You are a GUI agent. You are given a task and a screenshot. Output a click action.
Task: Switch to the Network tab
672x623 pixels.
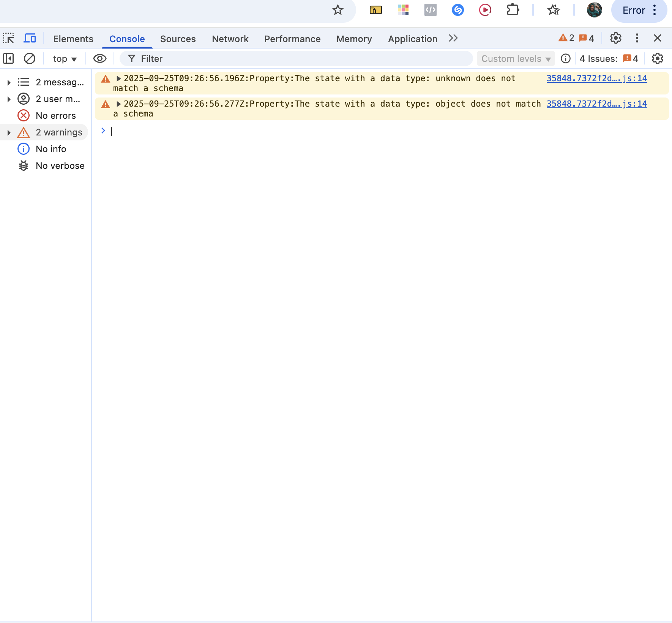pyautogui.click(x=230, y=39)
